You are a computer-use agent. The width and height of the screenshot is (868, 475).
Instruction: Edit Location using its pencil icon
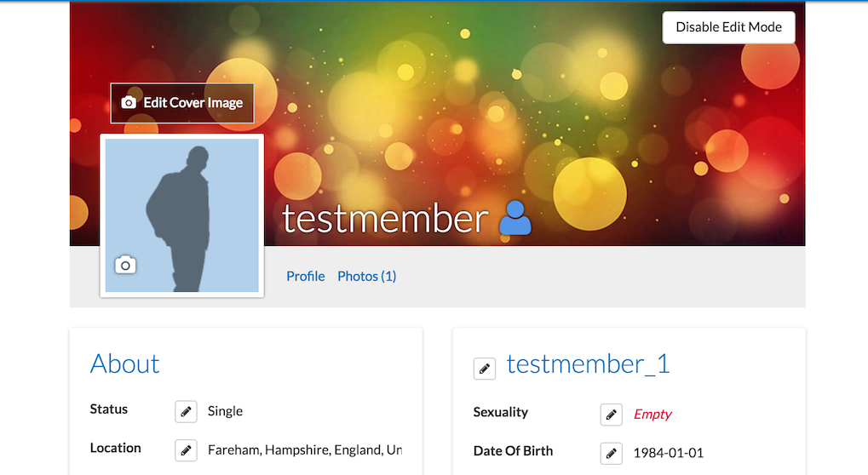(x=186, y=450)
